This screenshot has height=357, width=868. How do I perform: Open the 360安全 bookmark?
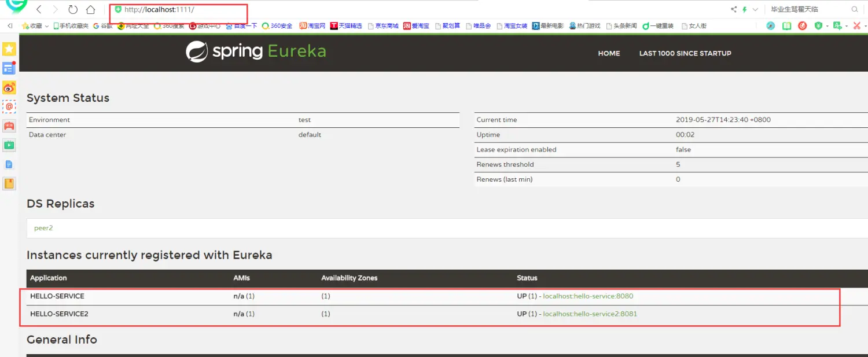(277, 26)
